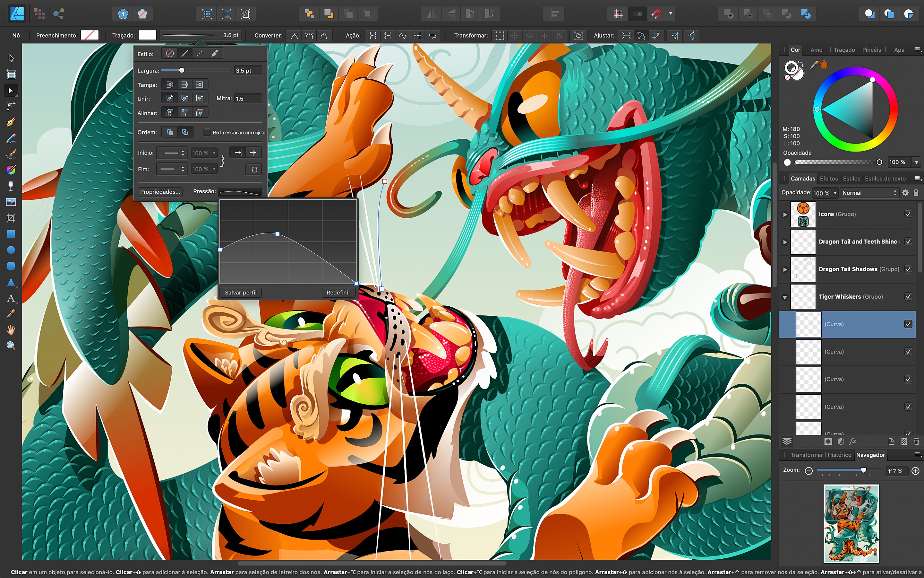Switch to the Amo tab
This screenshot has height=578, width=924.
pyautogui.click(x=816, y=50)
